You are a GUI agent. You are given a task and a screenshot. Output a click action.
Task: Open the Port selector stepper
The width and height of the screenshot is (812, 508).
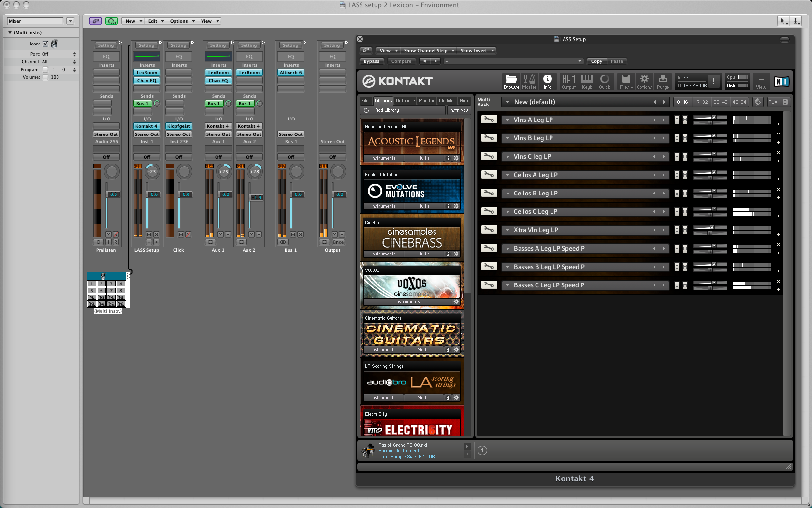(74, 54)
